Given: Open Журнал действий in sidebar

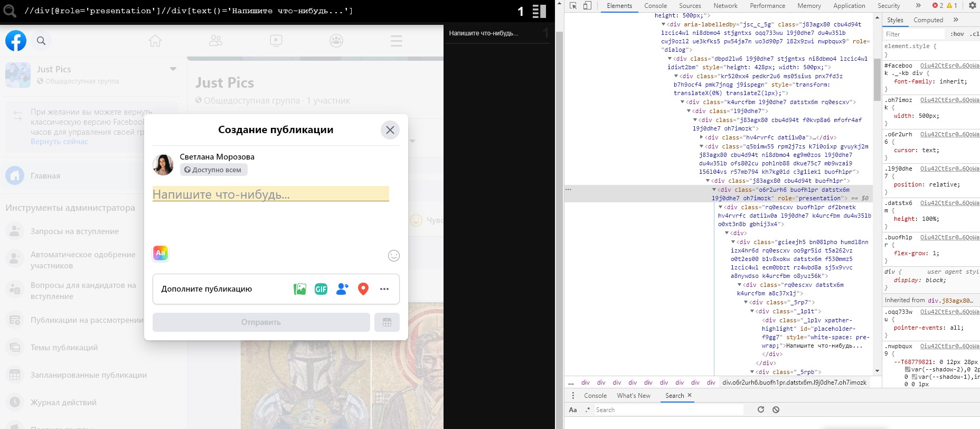Looking at the screenshot, I should coord(63,402).
